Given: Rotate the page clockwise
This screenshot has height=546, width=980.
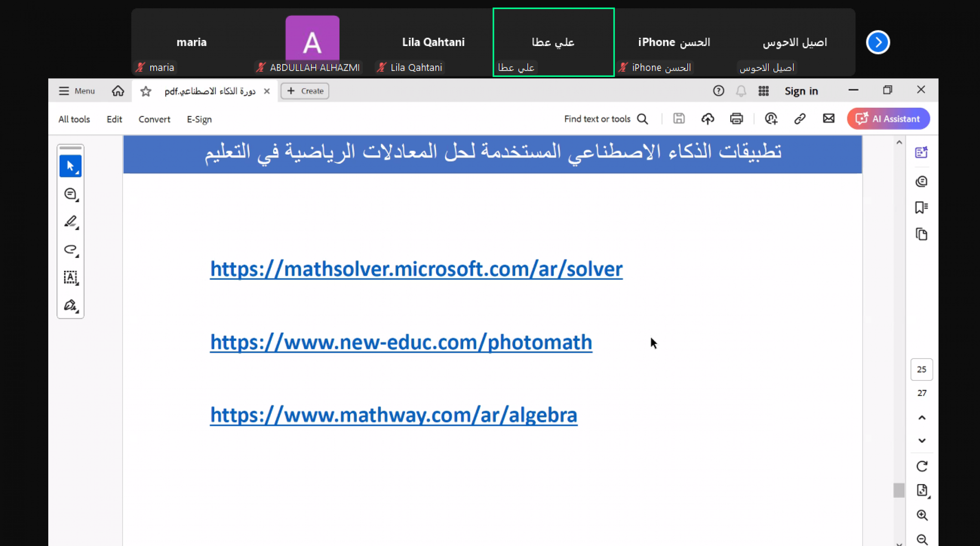Looking at the screenshot, I should (x=922, y=466).
